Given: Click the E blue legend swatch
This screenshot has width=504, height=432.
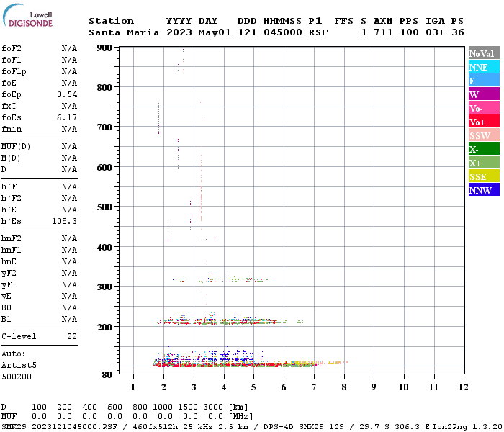Looking at the screenshot, I should (484, 80).
